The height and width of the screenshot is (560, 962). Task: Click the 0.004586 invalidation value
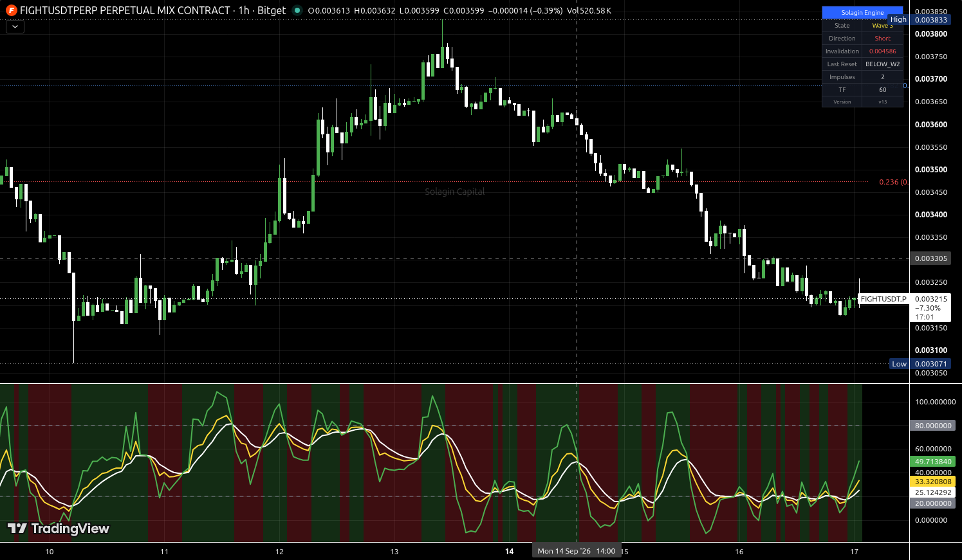(x=882, y=51)
